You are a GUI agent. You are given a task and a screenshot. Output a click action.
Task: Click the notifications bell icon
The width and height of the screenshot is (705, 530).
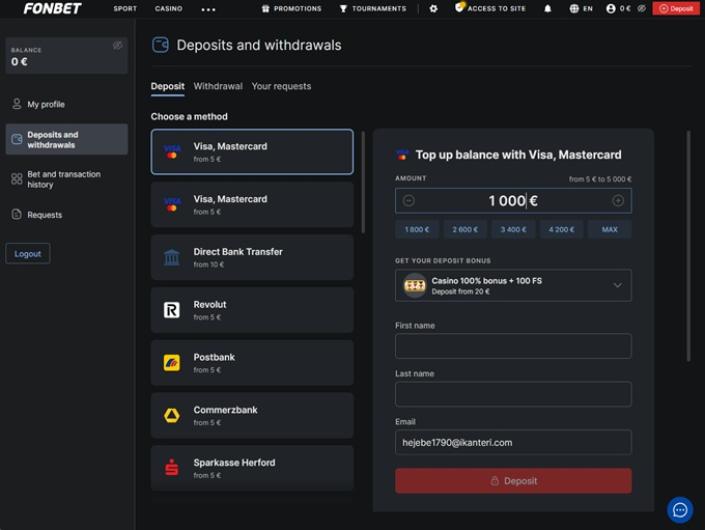pos(547,8)
